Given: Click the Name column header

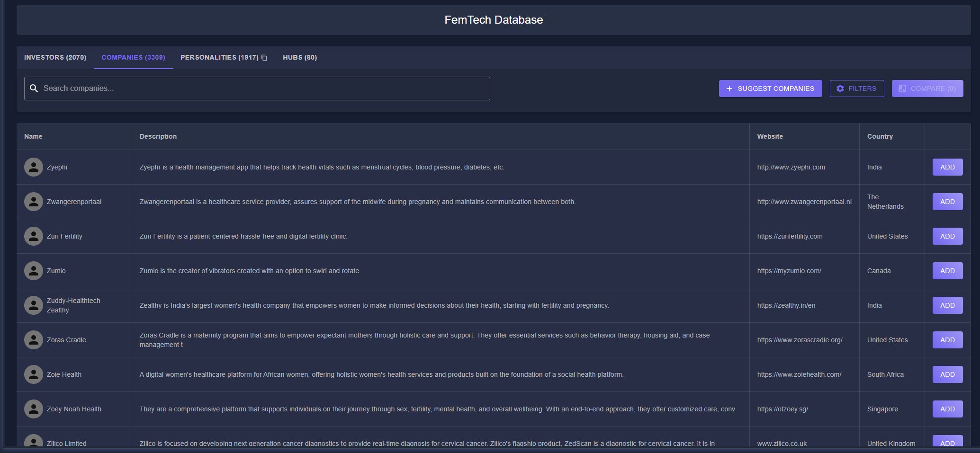Looking at the screenshot, I should click(33, 136).
